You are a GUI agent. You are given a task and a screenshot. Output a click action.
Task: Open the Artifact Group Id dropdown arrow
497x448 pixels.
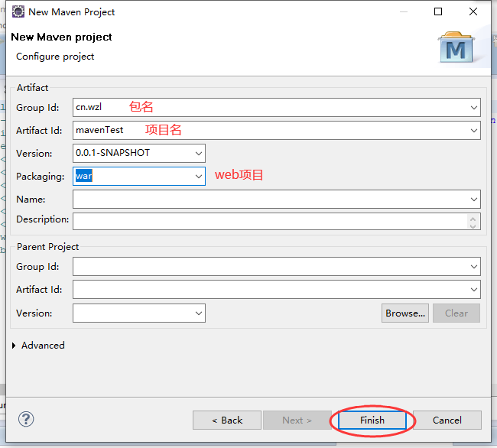pos(474,107)
